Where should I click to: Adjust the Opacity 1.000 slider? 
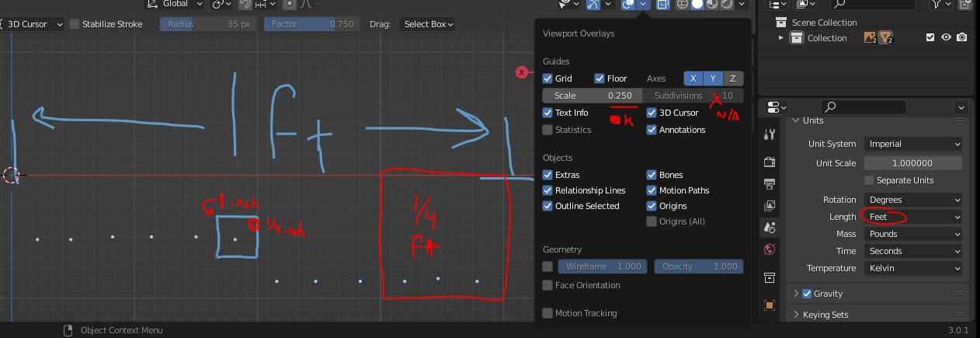click(699, 267)
